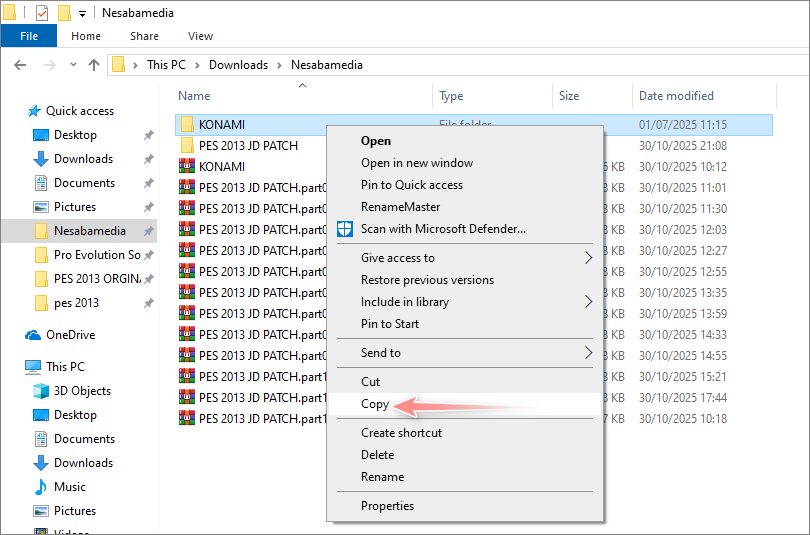
Task: Open pinned Downloads under Quick access
Action: pos(83,159)
